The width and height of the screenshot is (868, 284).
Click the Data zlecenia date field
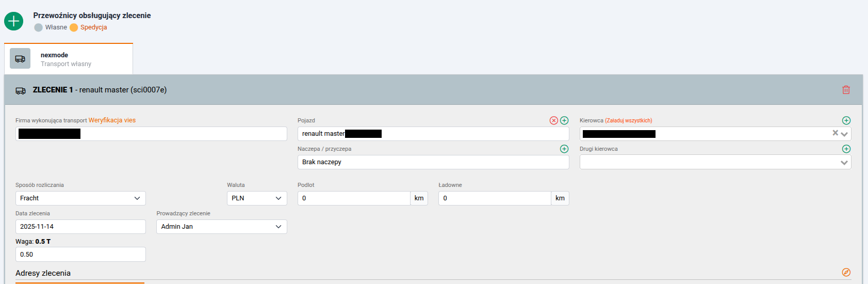coord(80,227)
